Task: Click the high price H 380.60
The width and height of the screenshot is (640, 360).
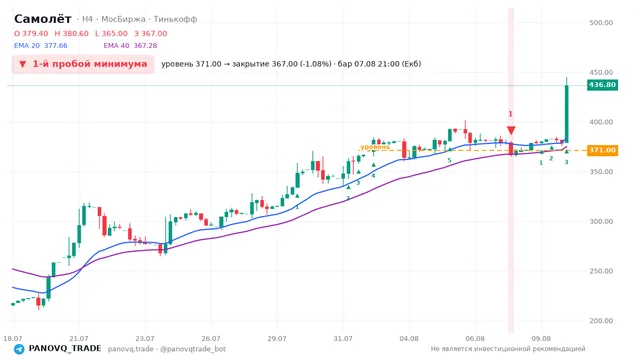Action: [x=71, y=34]
